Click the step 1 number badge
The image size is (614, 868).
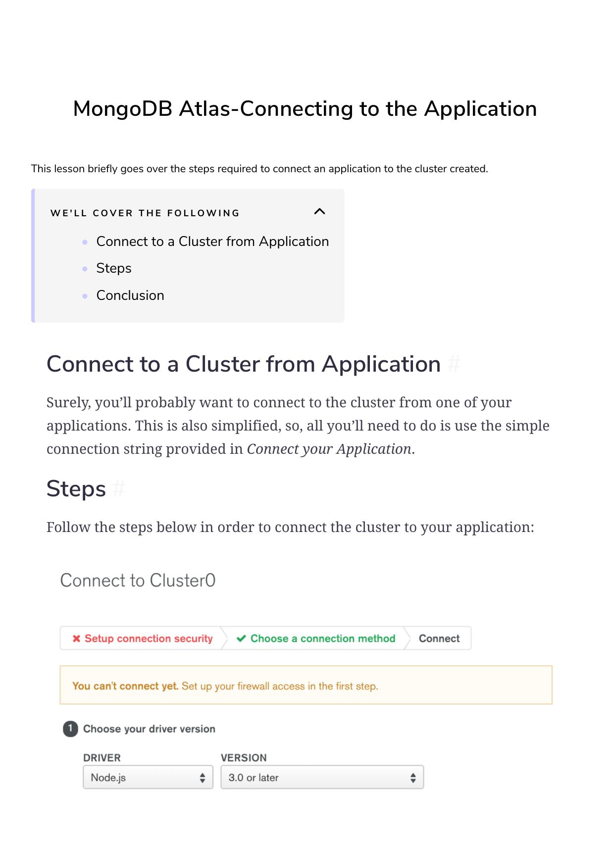pyautogui.click(x=70, y=728)
